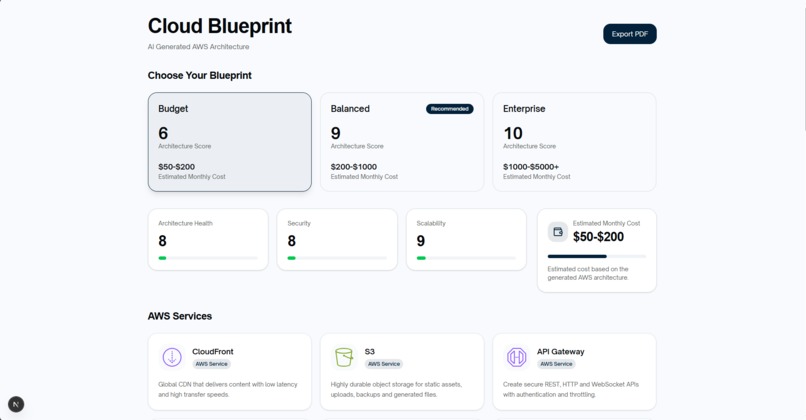Open the Next.js dev tools badge
806x420 pixels.
16,404
